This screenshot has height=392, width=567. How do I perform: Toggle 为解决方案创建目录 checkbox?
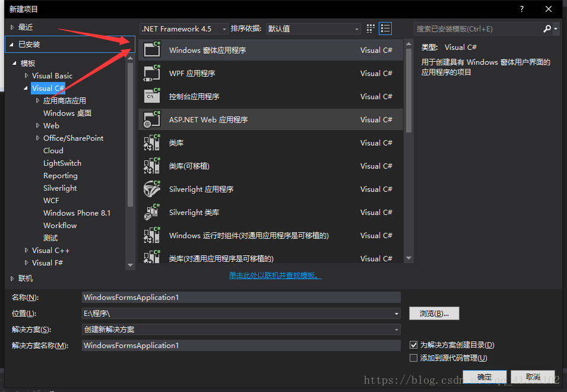pyautogui.click(x=413, y=344)
